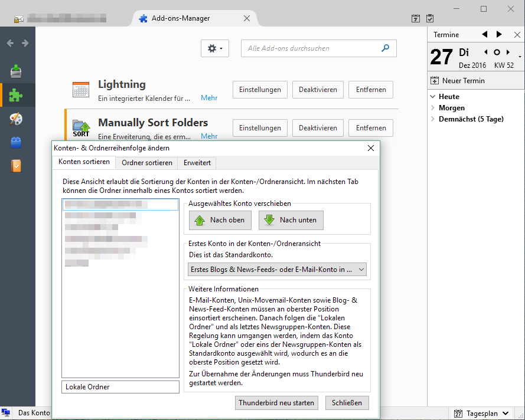Click Thunderbird neu starten button
This screenshot has width=525, height=420.
coord(276,403)
